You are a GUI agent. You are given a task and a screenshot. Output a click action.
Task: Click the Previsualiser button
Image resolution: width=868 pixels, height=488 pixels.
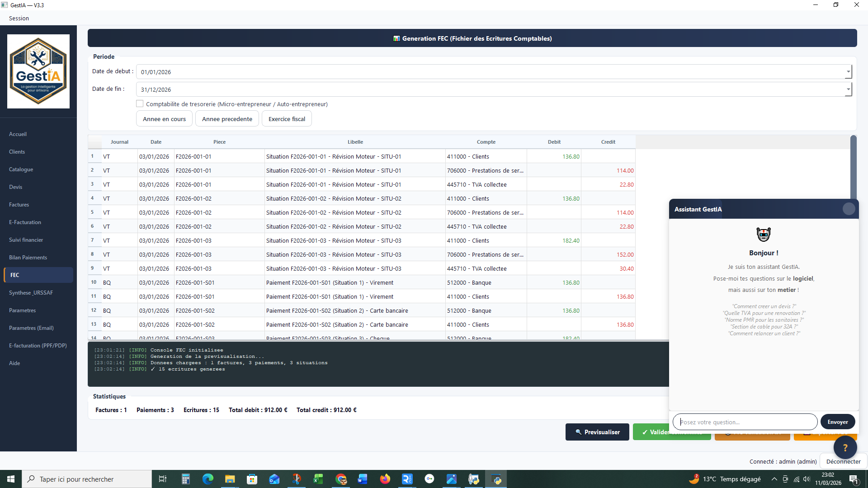pyautogui.click(x=597, y=432)
